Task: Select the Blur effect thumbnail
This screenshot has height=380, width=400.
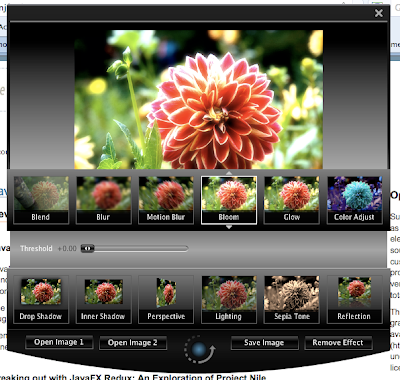Action: tap(104, 200)
